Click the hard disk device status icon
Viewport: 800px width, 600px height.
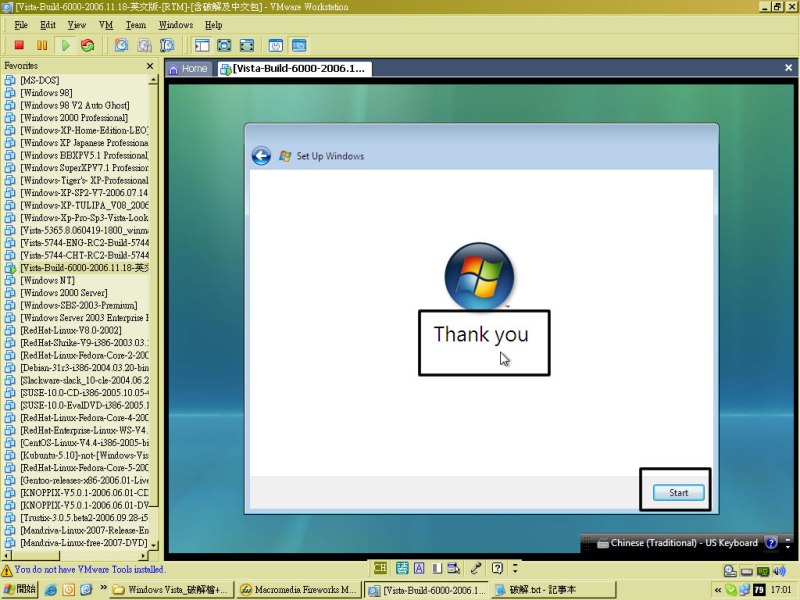coord(746,571)
